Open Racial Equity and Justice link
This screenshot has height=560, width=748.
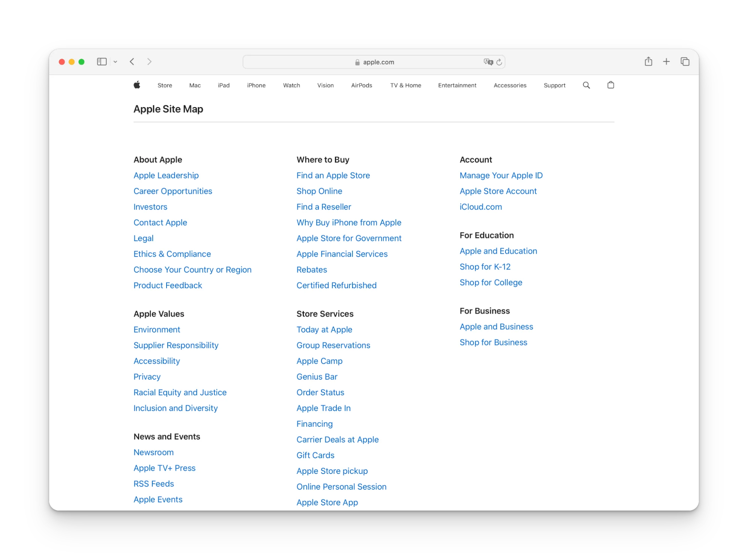click(x=180, y=392)
